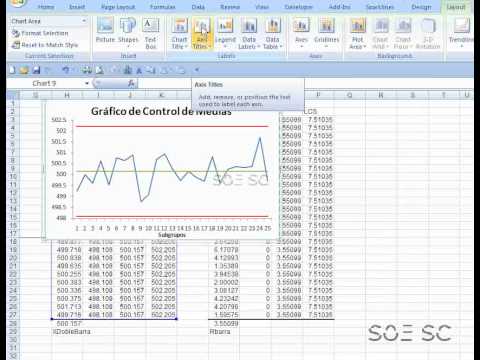Click the 3-D Rotation button
Viewport: 480px width, 360px height.
point(428,34)
